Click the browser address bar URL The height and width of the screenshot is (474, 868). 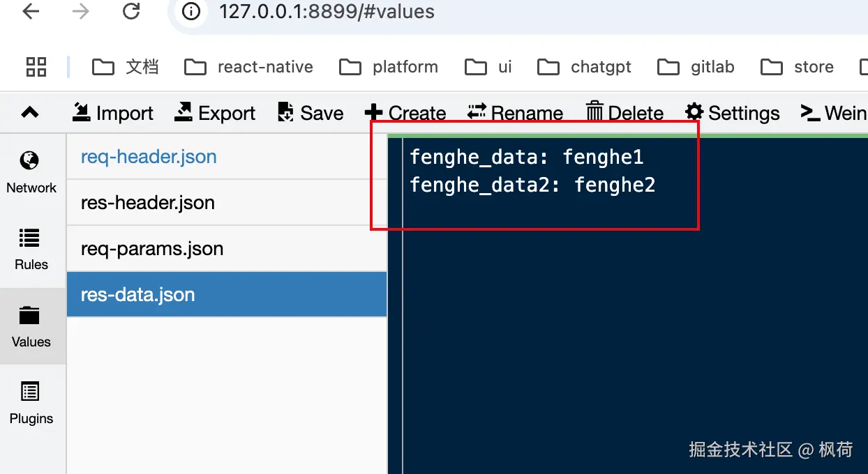[327, 12]
